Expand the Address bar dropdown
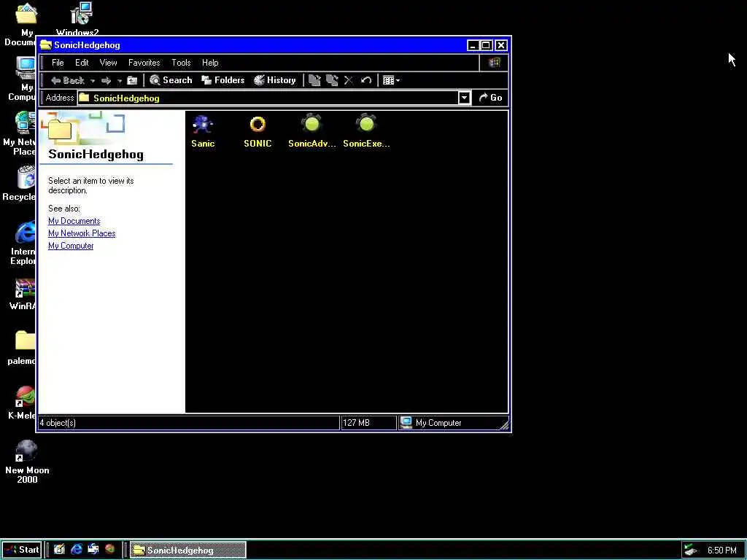 pyautogui.click(x=464, y=98)
